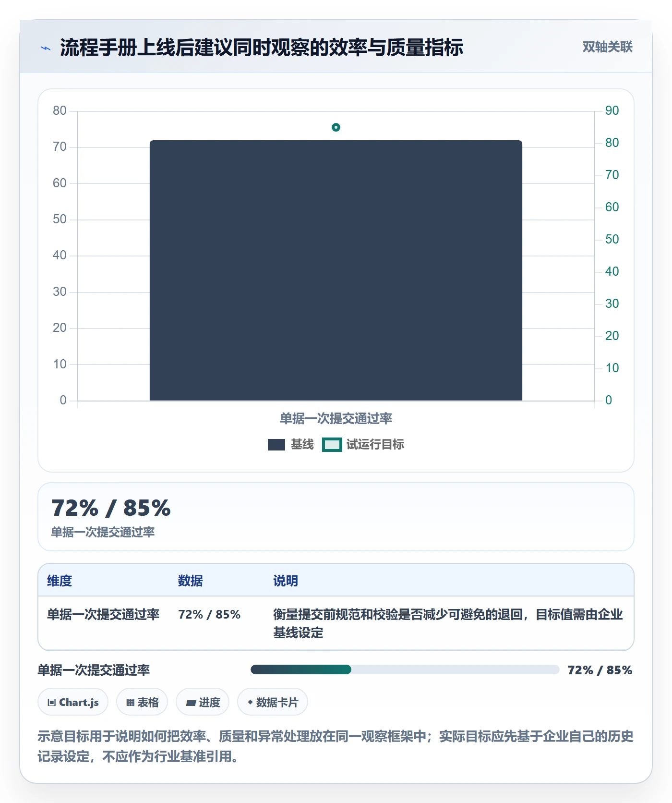
Task: Toggle the 基线 legend item
Action: coord(290,445)
